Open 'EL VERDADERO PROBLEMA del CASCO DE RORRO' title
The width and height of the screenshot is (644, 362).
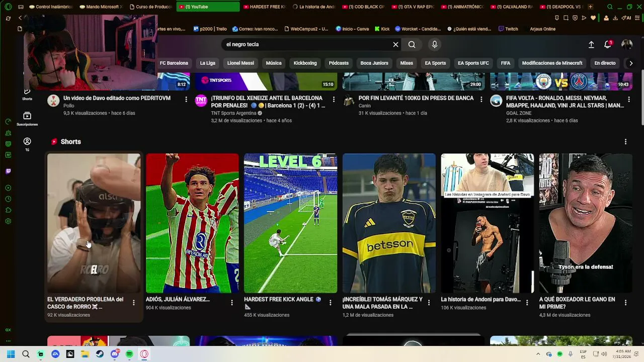[85, 303]
